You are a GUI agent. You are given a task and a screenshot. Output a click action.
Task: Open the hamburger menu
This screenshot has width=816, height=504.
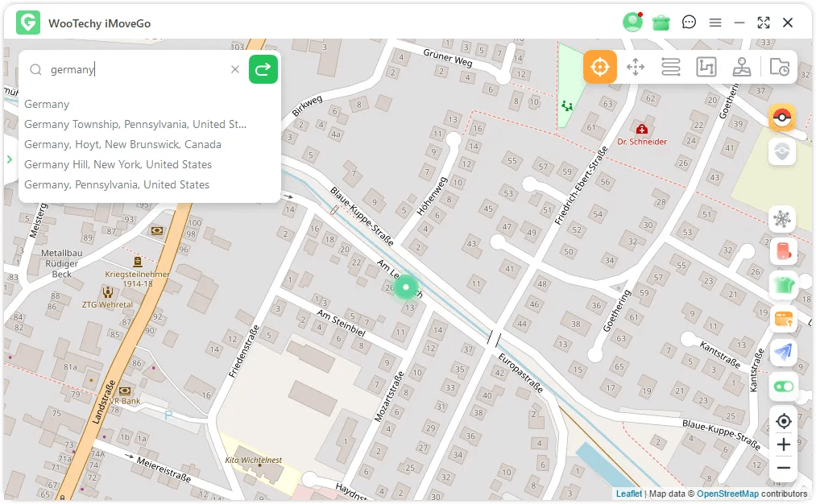click(715, 23)
